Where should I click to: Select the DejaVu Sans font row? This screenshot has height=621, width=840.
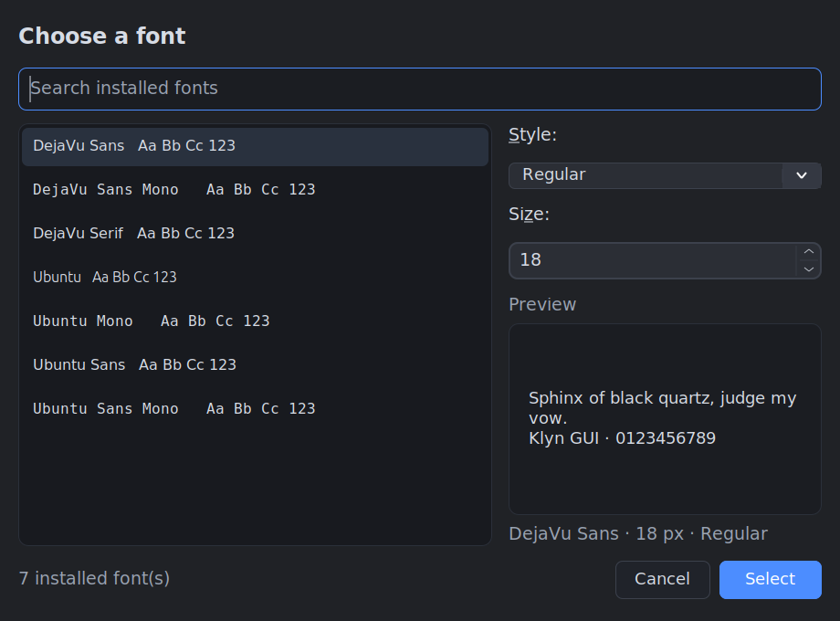[x=255, y=146]
